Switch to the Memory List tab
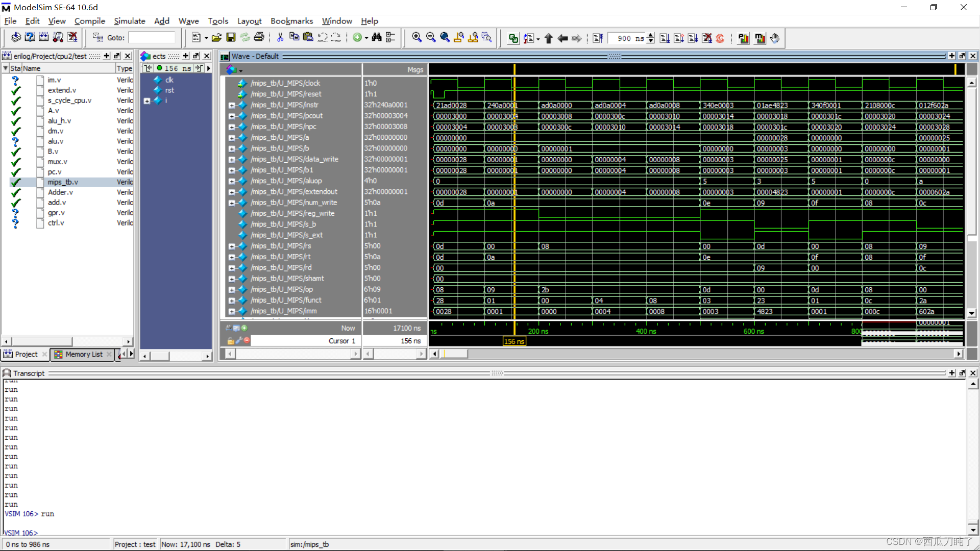Screen dimensions: 980x551 tap(83, 354)
